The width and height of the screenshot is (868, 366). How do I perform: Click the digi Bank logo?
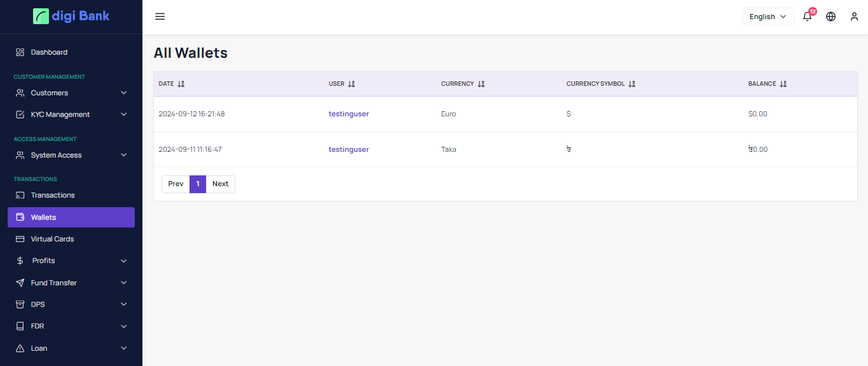[71, 16]
